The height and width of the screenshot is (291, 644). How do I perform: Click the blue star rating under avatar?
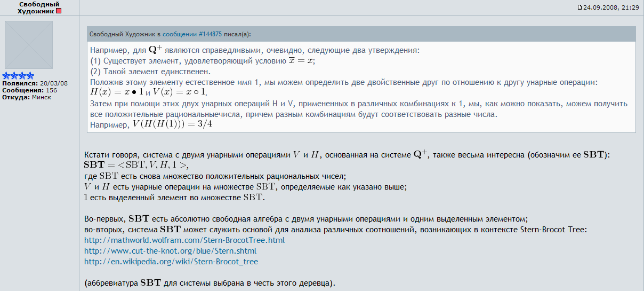(x=18, y=76)
